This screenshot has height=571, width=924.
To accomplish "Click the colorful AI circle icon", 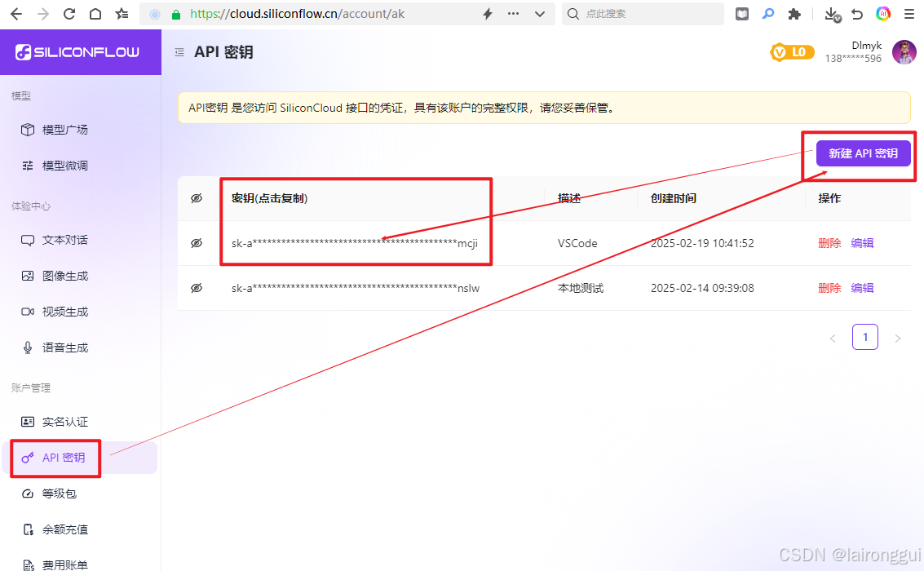I will point(883,14).
